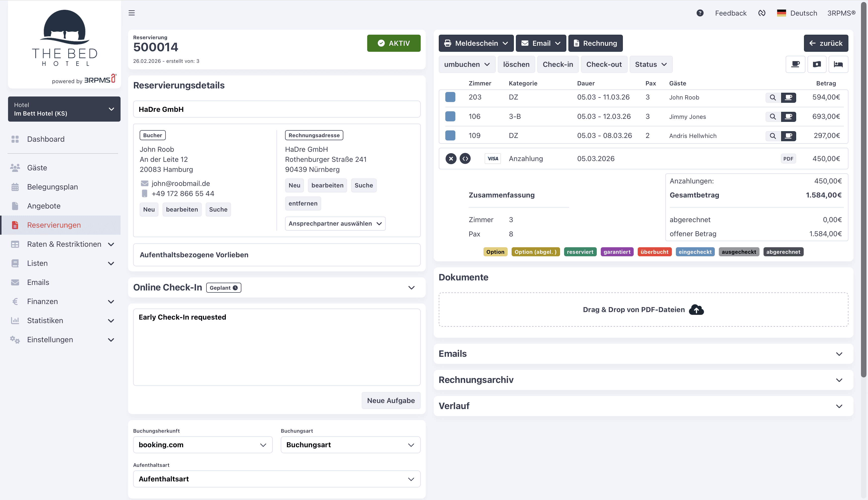The height and width of the screenshot is (500, 868).
Task: Open the help question mark icon
Action: tap(700, 13)
